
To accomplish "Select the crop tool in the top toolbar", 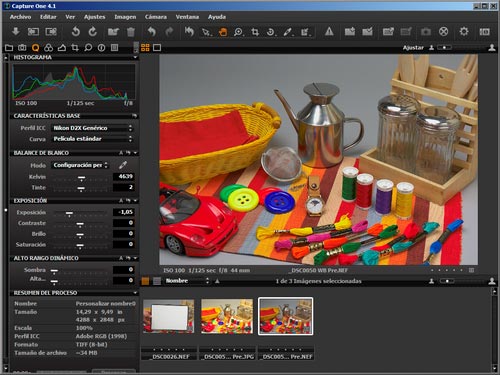I will pyautogui.click(x=255, y=32).
